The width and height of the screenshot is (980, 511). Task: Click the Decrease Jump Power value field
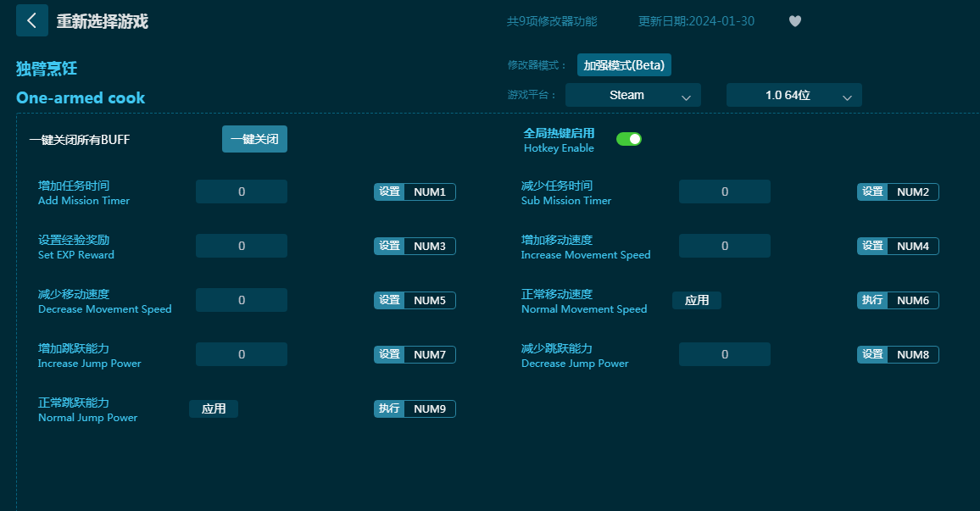click(724, 355)
